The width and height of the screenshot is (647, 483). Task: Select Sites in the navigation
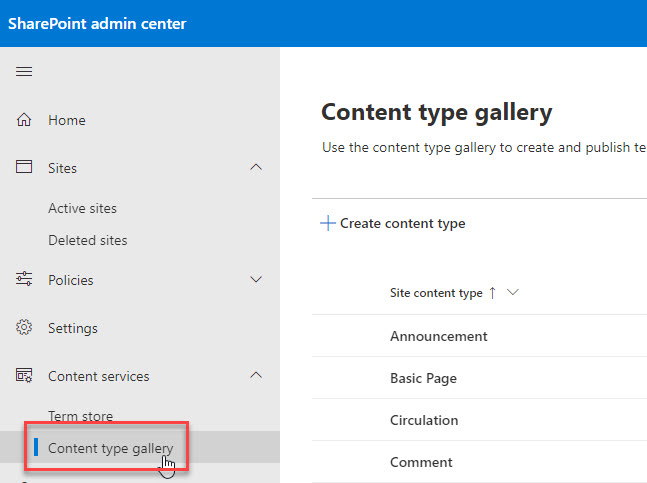tap(62, 168)
